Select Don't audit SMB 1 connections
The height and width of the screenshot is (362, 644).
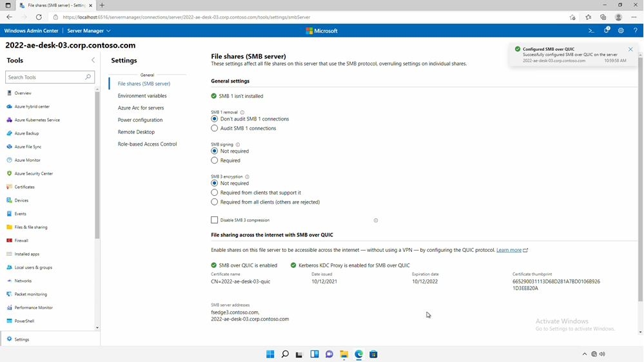(x=215, y=119)
